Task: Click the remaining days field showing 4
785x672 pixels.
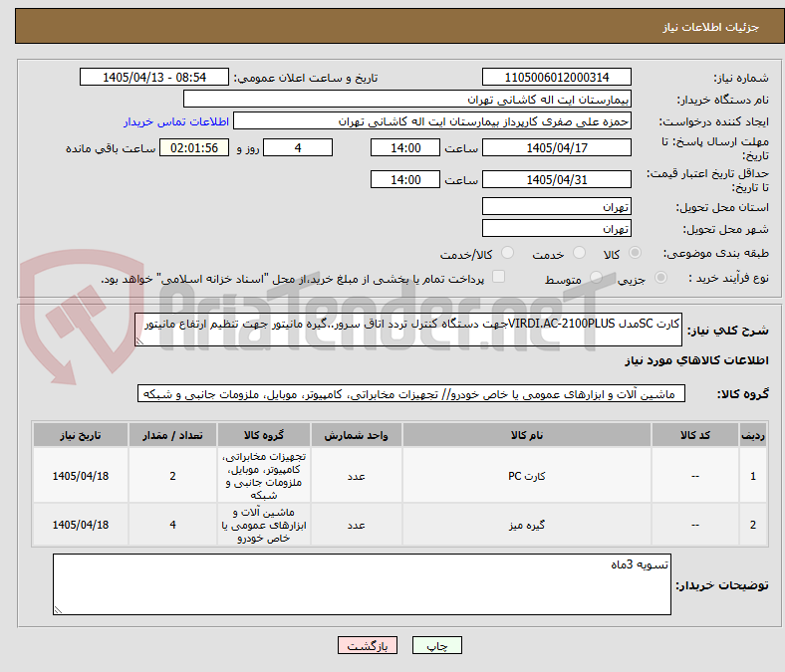Action: click(298, 147)
